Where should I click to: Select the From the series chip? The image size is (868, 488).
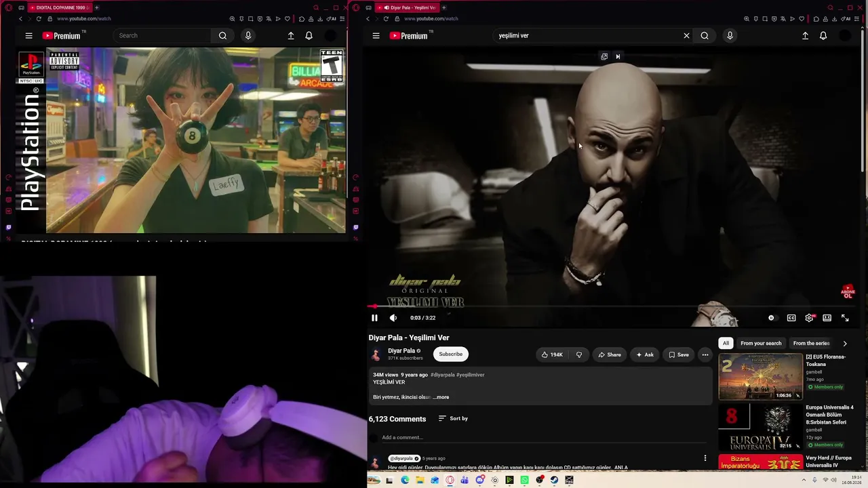(811, 344)
